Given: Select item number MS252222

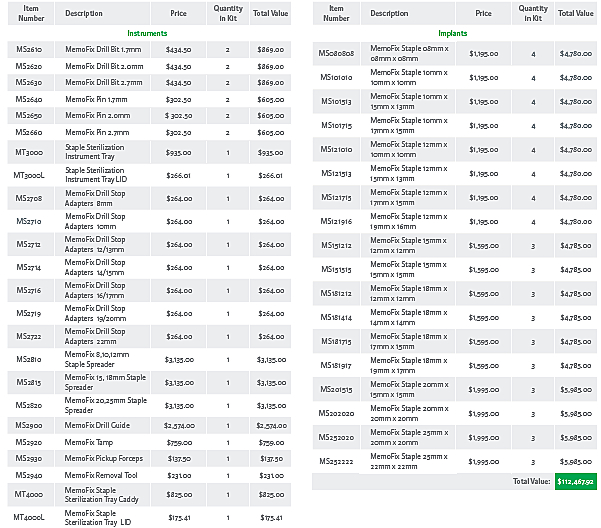Looking at the screenshot, I should pyautogui.click(x=336, y=461).
